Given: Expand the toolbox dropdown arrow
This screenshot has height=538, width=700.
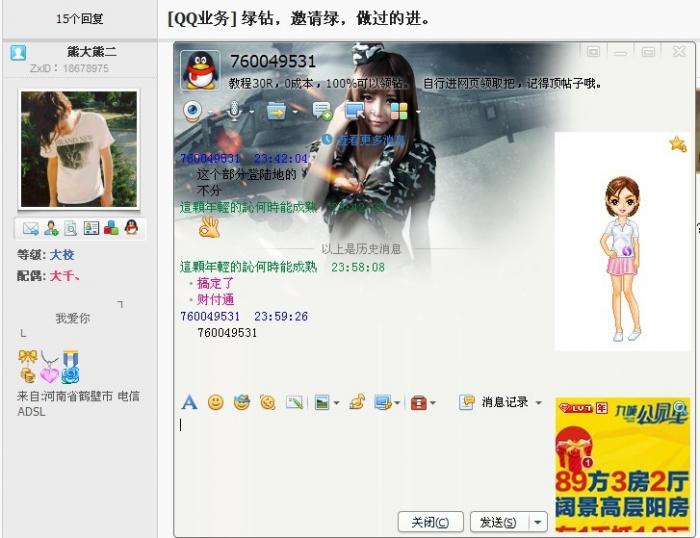Looking at the screenshot, I should pos(433,403).
